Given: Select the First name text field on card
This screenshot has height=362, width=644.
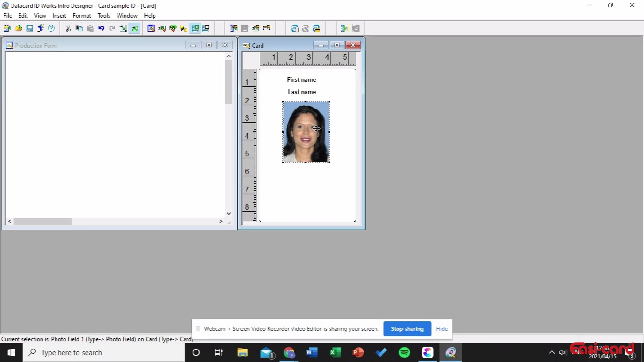Looking at the screenshot, I should 301,80.
